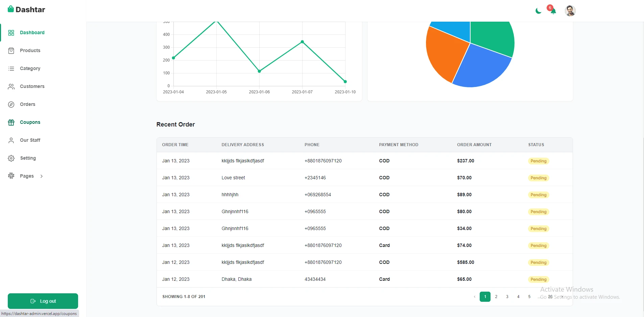Image resolution: width=644 pixels, height=317 pixels.
Task: Click the line chart point at 2023-01-06
Action: click(259, 71)
